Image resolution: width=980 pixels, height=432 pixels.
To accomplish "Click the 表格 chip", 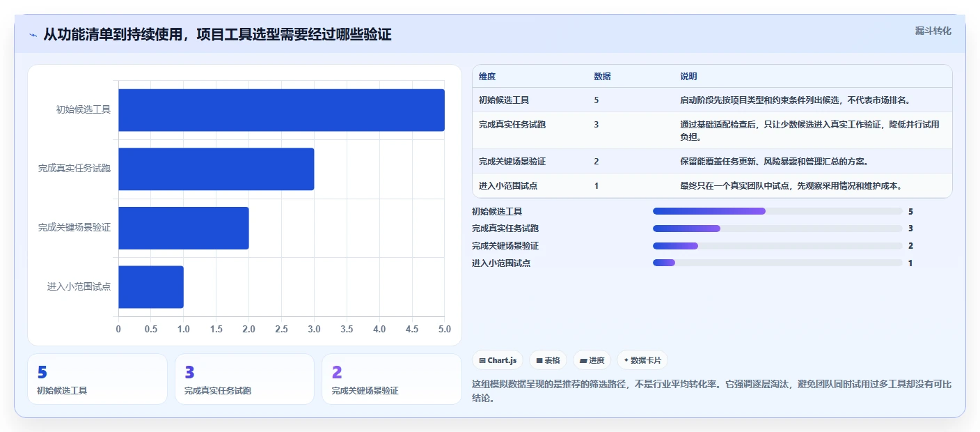I will (x=548, y=360).
